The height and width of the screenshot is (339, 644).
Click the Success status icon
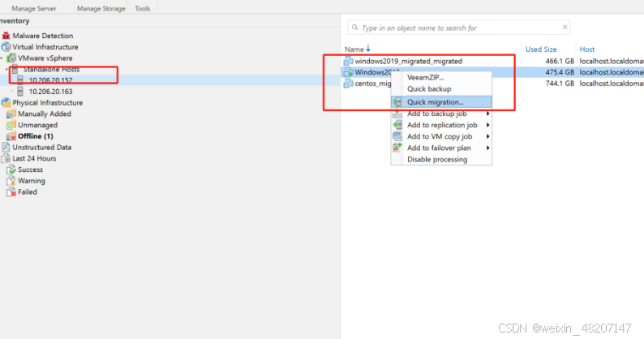tap(11, 169)
